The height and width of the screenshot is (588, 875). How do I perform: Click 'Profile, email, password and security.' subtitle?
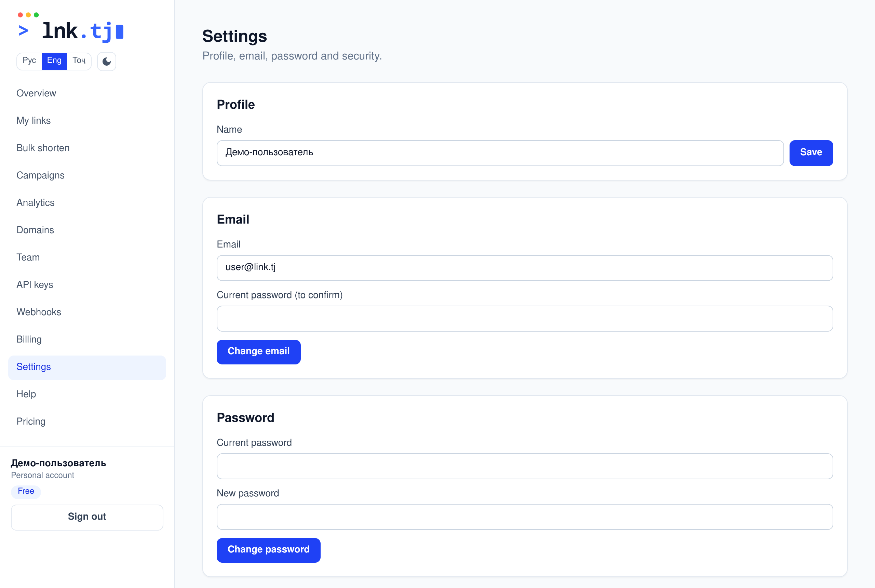(x=292, y=56)
